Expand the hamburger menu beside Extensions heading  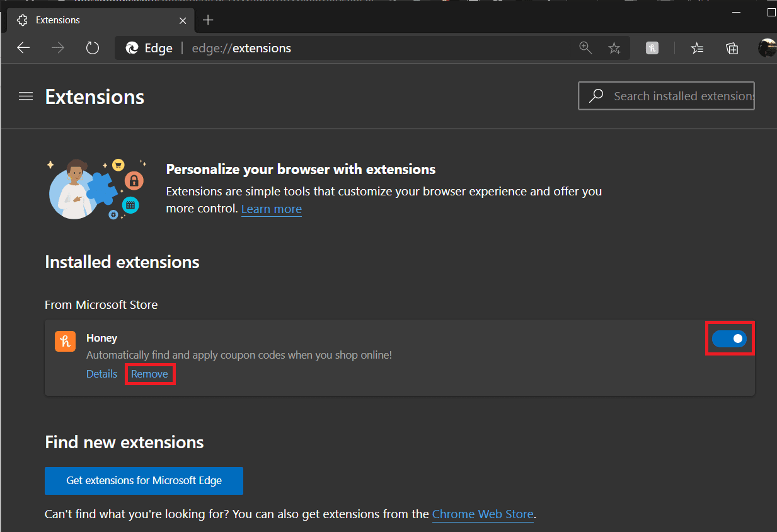[x=26, y=96]
